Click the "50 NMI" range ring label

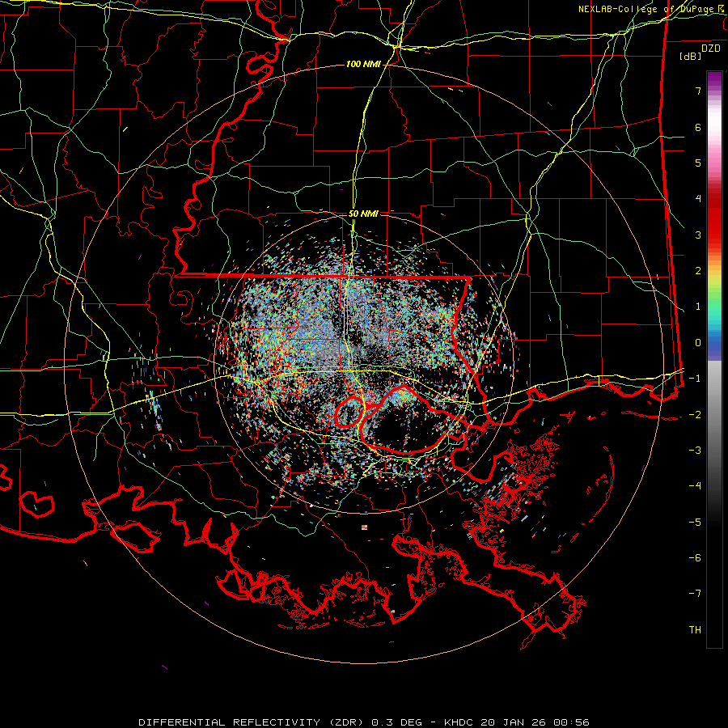click(363, 214)
